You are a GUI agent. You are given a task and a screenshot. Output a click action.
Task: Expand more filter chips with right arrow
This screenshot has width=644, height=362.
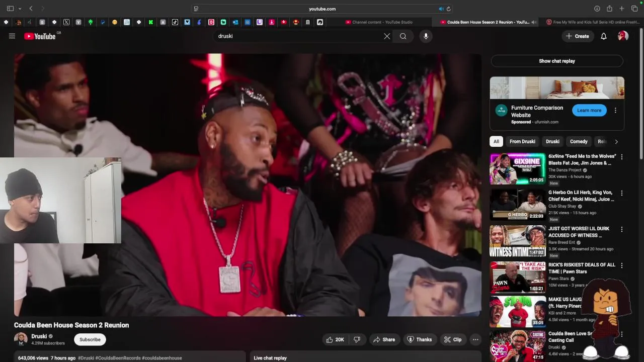[616, 141]
